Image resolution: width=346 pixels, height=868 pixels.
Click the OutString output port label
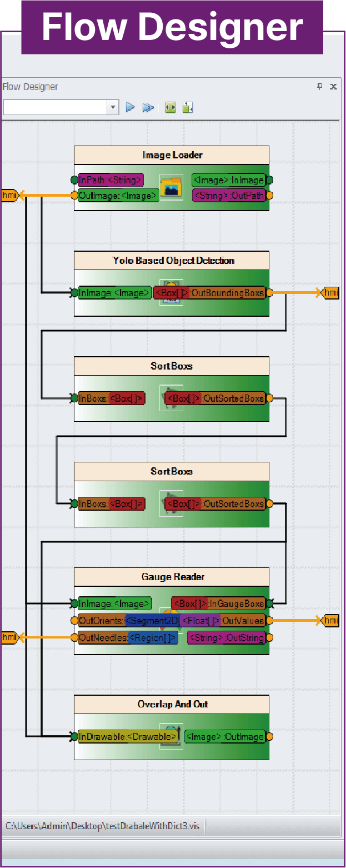pyautogui.click(x=226, y=637)
